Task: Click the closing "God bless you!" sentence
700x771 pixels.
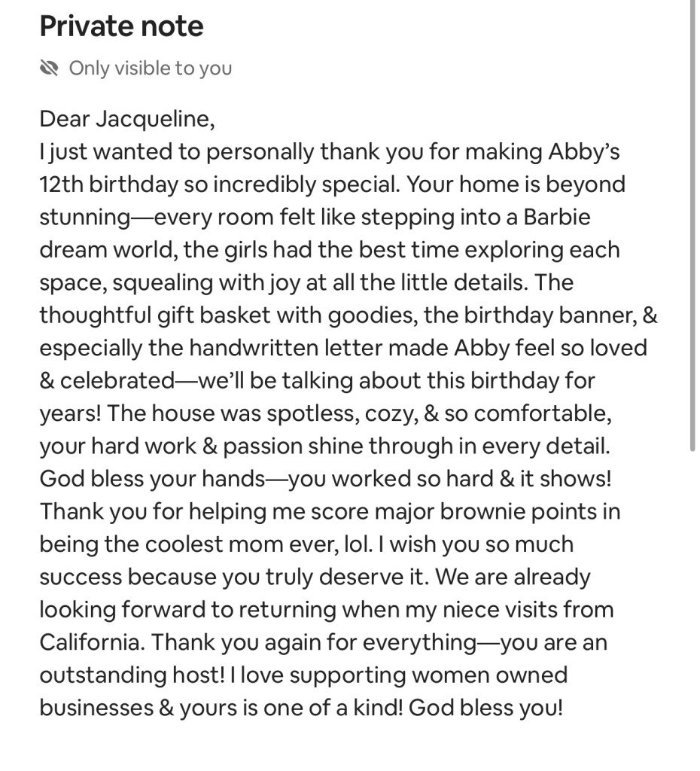Action: (x=486, y=708)
